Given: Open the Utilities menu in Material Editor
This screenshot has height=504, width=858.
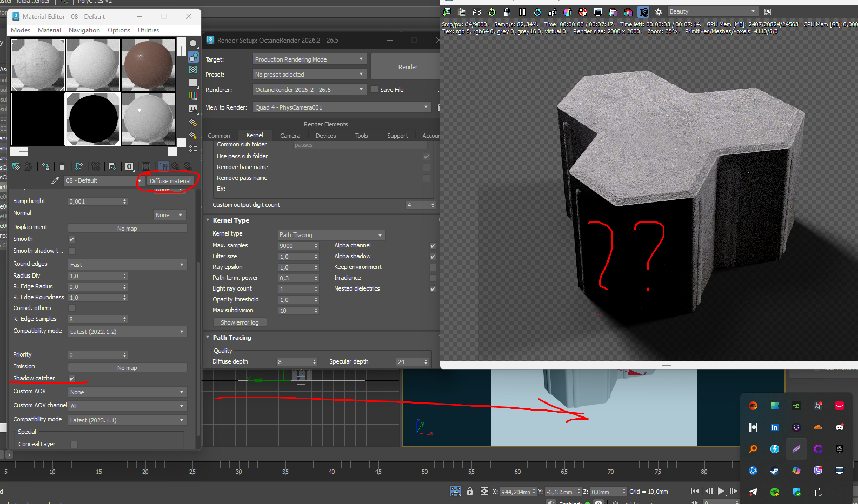Looking at the screenshot, I should pyautogui.click(x=148, y=30).
